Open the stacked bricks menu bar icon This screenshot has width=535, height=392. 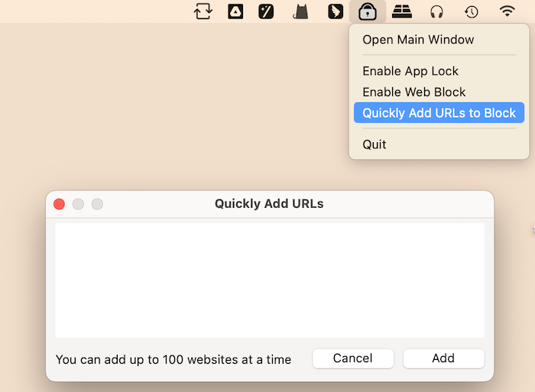[402, 11]
